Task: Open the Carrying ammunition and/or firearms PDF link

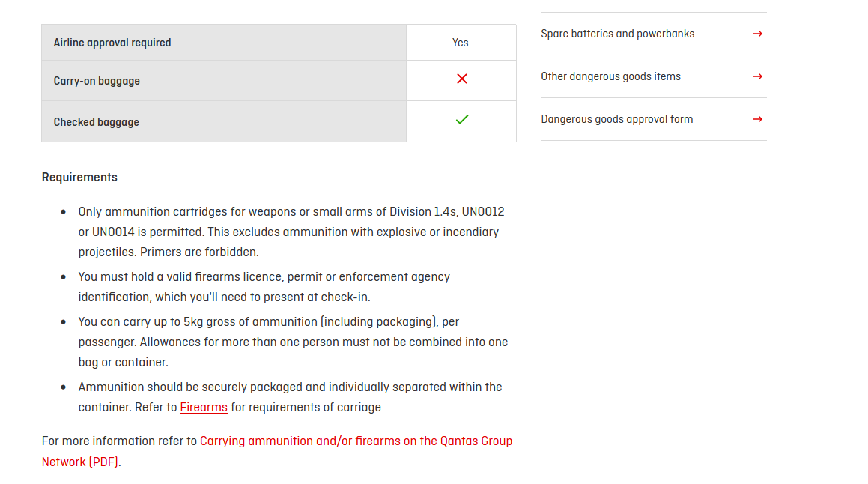Action: pyautogui.click(x=277, y=451)
